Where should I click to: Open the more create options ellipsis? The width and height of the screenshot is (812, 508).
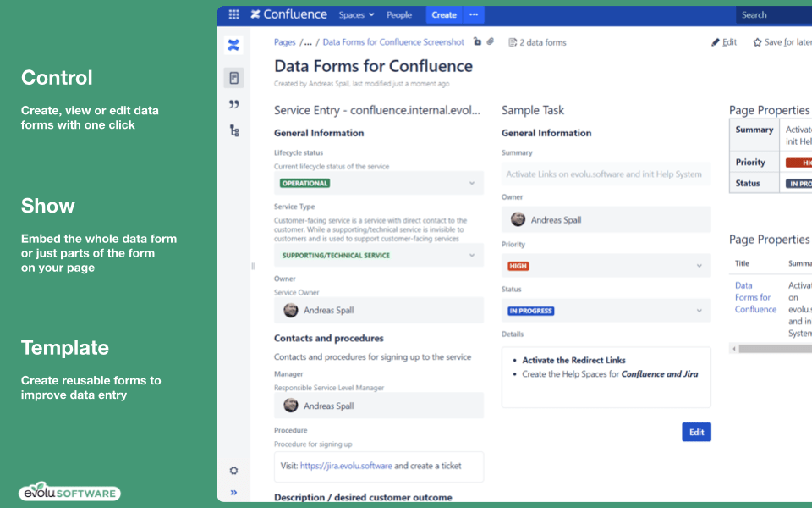474,15
